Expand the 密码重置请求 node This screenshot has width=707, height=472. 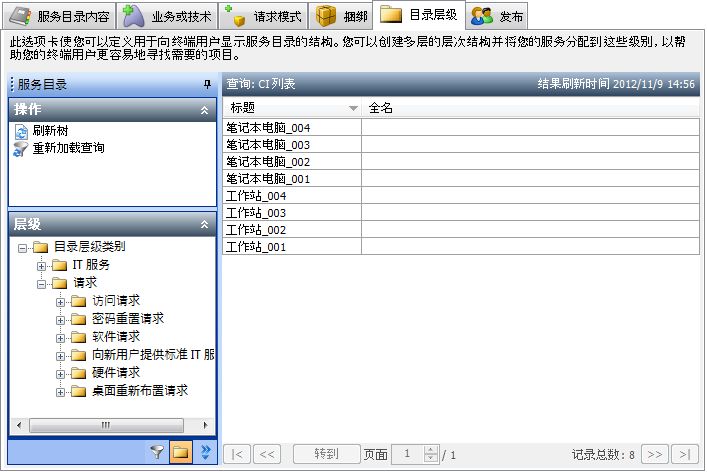pos(60,320)
